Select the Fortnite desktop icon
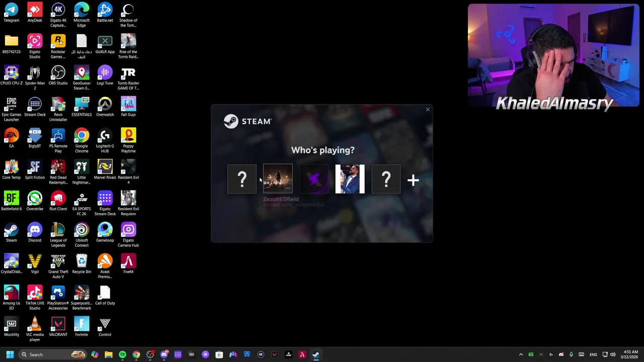The width and height of the screenshot is (644, 362). [x=82, y=327]
